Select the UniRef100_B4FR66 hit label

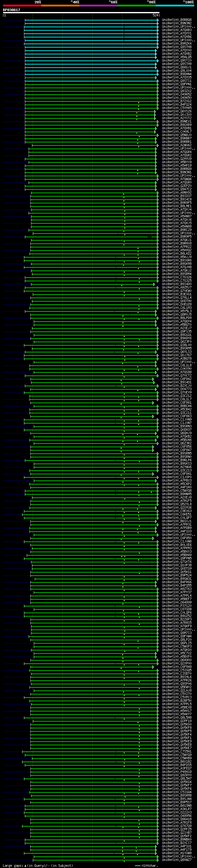click(177, 582)
